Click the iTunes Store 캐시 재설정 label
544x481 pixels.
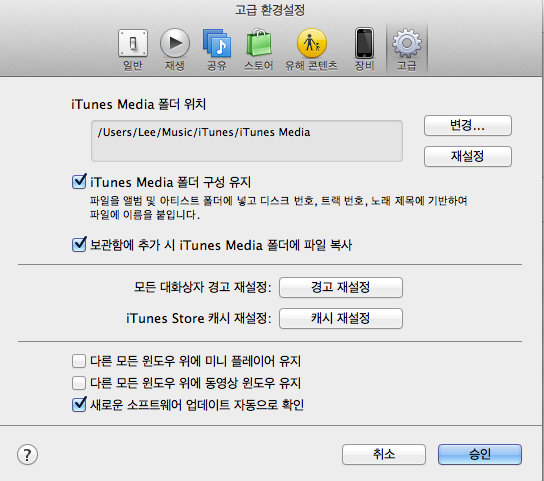(199, 318)
